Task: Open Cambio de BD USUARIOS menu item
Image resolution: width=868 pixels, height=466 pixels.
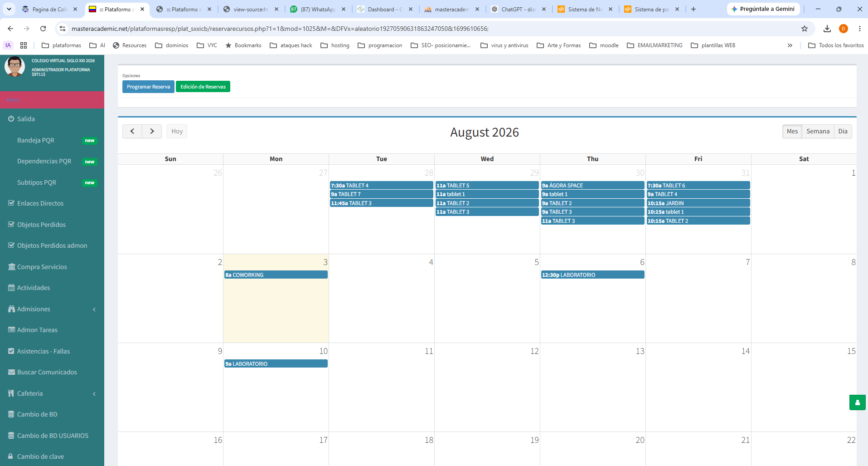Action: pos(52,436)
